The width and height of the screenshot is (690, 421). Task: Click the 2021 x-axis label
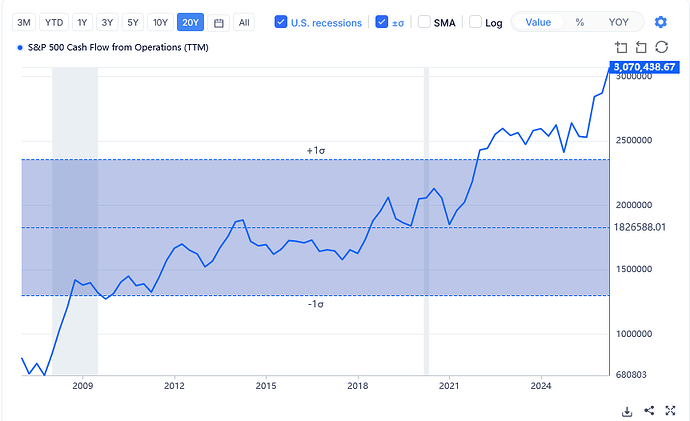coord(449,386)
